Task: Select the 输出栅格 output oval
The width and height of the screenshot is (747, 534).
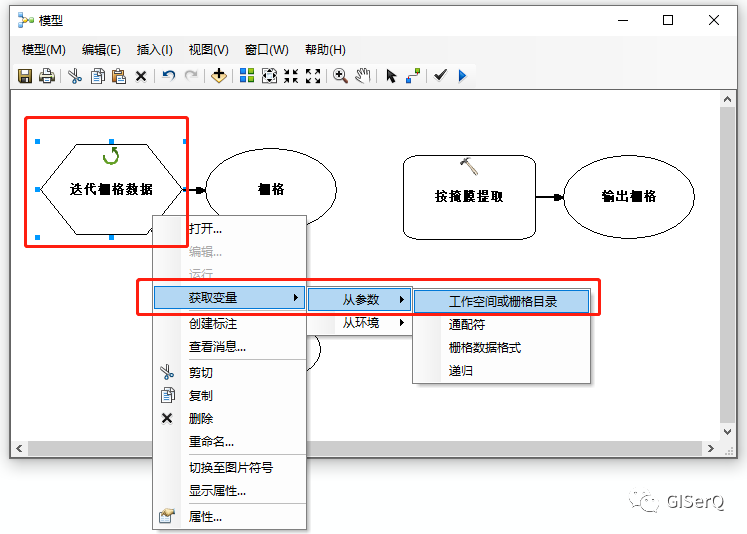Action: click(x=629, y=196)
